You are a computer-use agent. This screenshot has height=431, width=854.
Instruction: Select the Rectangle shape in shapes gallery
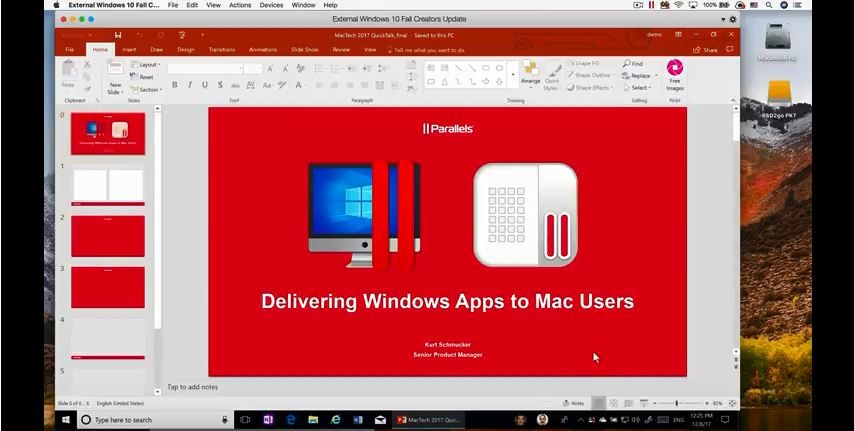point(486,68)
